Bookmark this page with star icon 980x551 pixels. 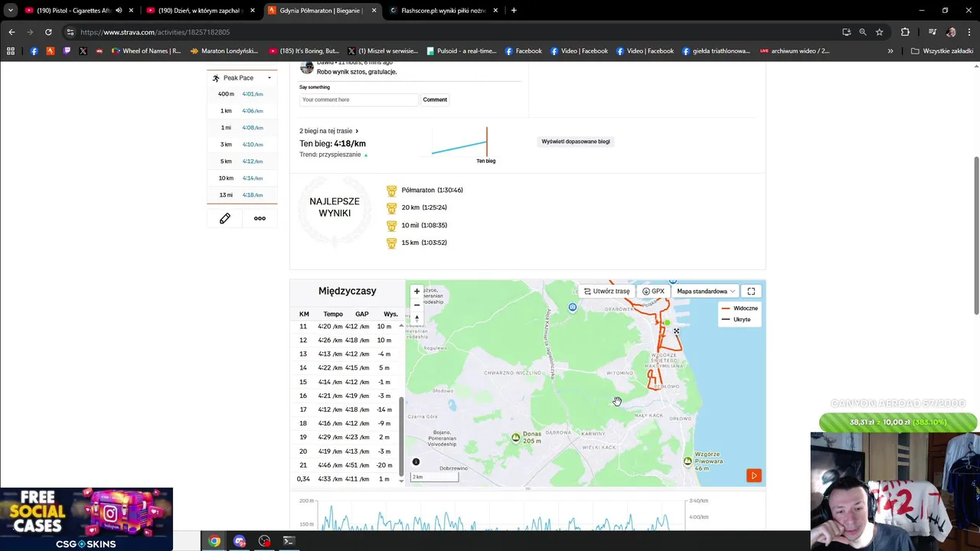click(x=880, y=32)
